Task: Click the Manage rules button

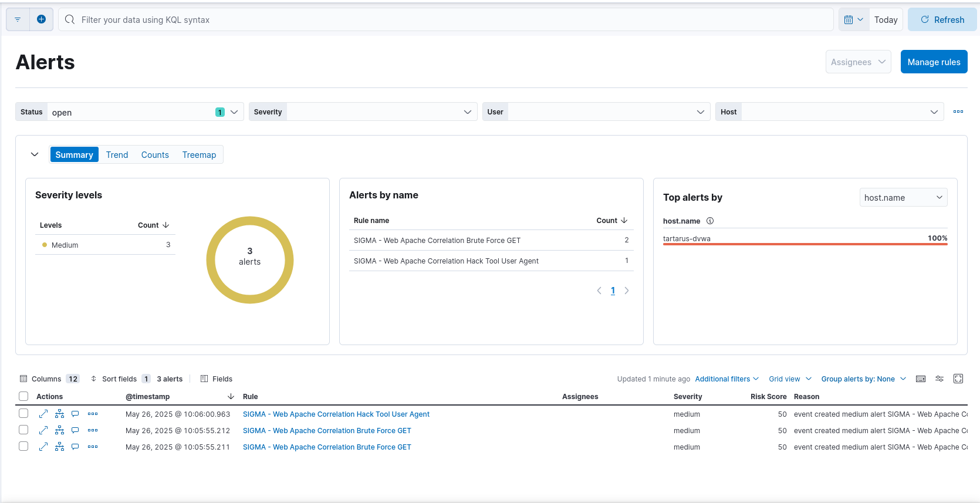Action: coord(934,62)
